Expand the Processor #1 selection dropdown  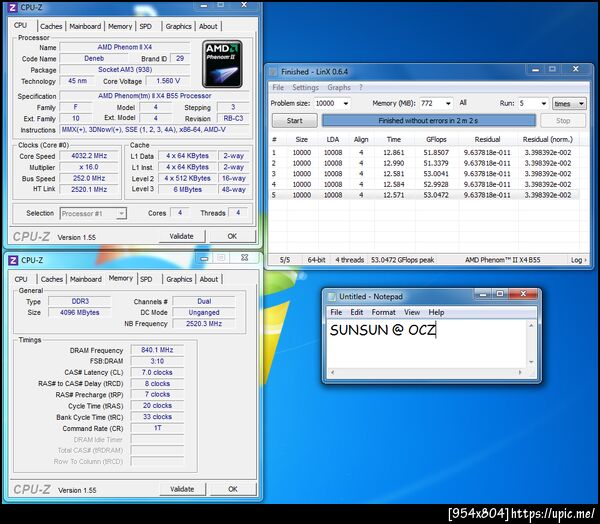click(121, 213)
